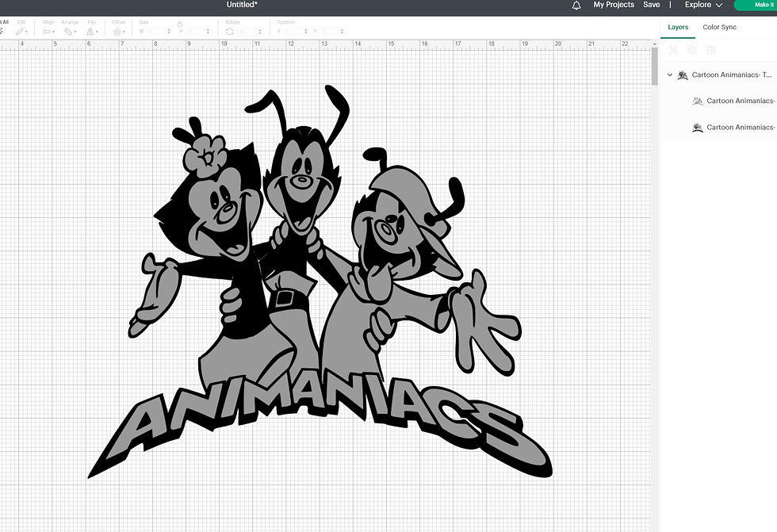
Task: Open the Explore dropdown menu
Action: click(702, 5)
